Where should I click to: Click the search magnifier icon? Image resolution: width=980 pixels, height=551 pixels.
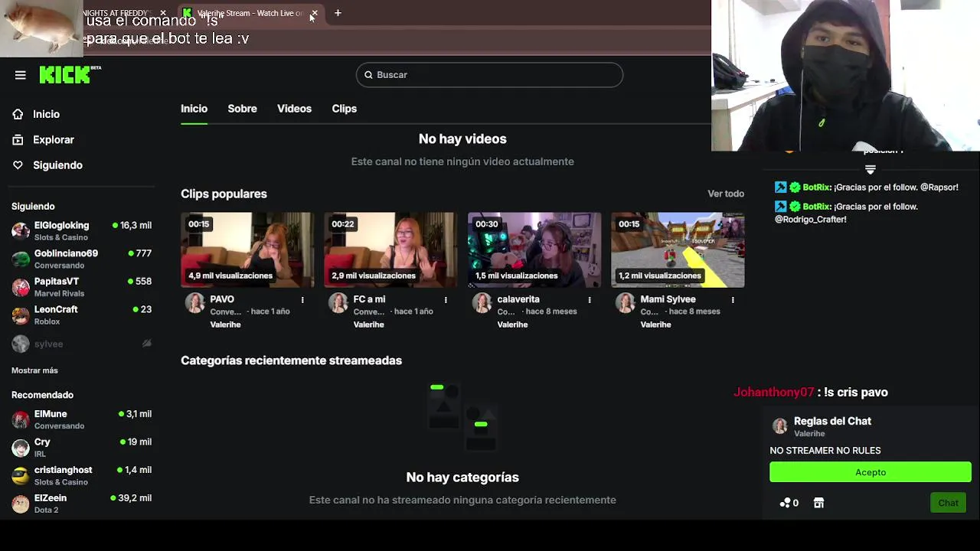(x=368, y=75)
